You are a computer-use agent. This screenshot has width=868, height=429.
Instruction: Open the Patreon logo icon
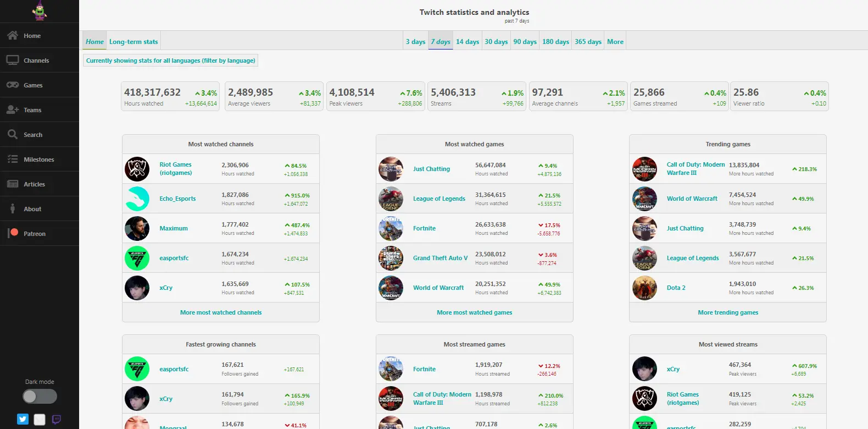(x=13, y=233)
